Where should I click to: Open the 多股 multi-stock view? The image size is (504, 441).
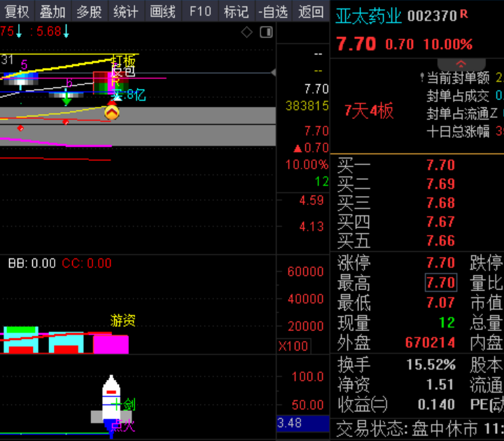tap(90, 12)
